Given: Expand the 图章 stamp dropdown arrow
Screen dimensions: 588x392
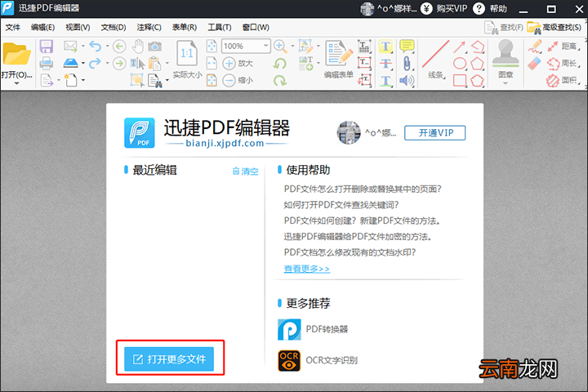Looking at the screenshot, I should click(x=506, y=83).
